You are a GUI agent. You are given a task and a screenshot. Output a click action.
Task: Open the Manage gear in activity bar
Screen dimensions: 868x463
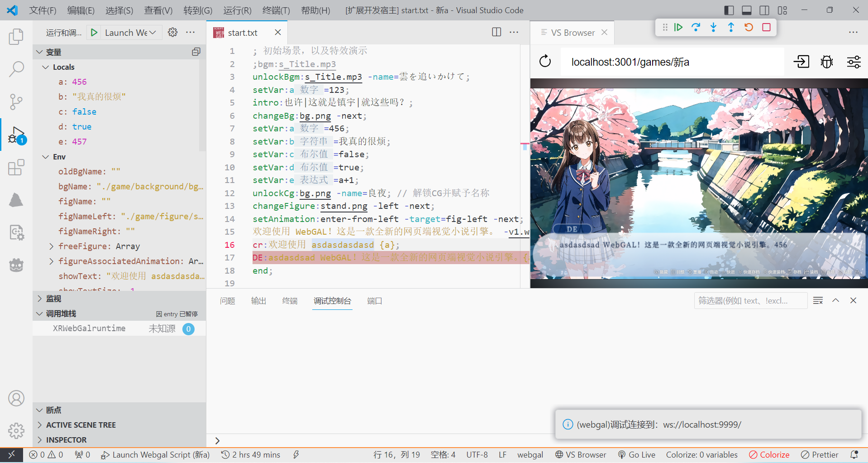click(x=16, y=430)
